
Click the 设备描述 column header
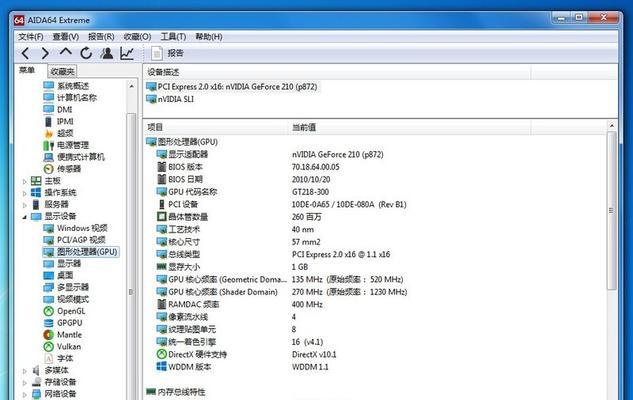337,73
